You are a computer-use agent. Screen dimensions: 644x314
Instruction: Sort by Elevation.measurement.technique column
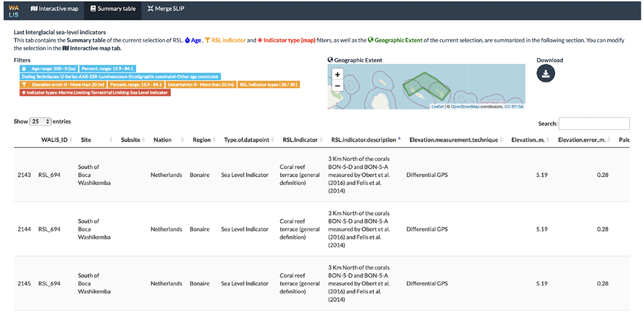(x=457, y=140)
